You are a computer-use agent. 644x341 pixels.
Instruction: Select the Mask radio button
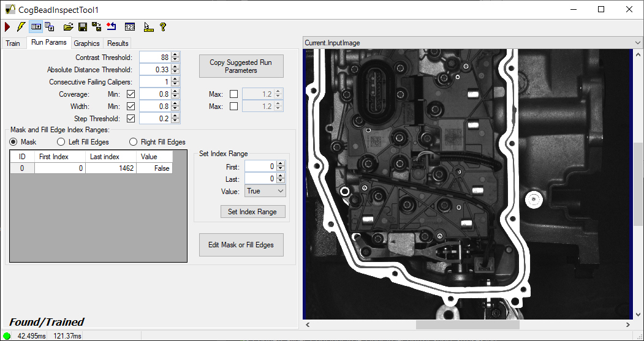13,142
